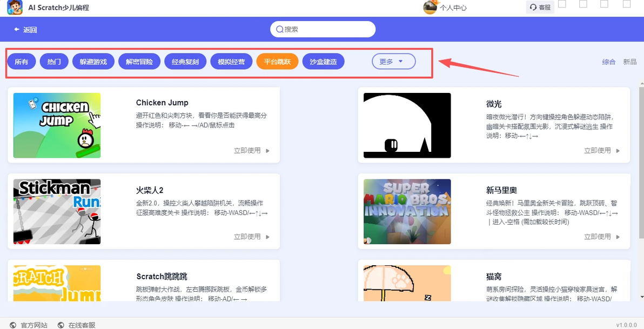The height and width of the screenshot is (329, 644).
Task: Focus the 搜索 input field
Action: coord(323,29)
